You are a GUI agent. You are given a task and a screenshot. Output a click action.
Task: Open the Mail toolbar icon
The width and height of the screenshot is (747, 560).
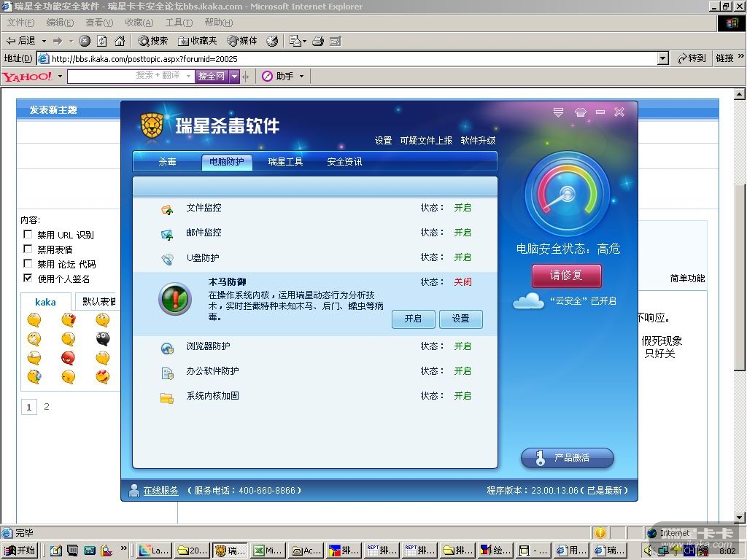[x=295, y=41]
